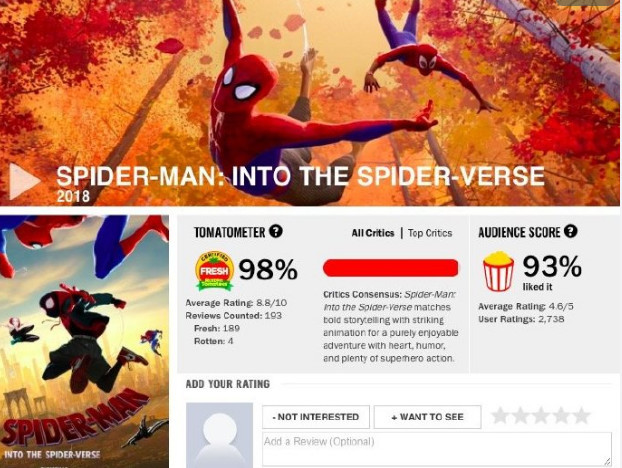Switch to the All Critics tab
The image size is (622, 468).
click(x=373, y=233)
